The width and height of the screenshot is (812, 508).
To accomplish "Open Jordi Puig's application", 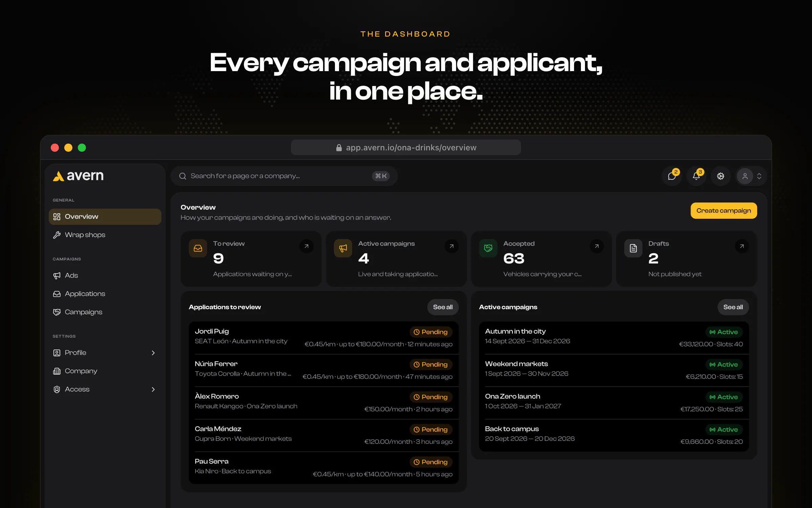I will tap(324, 338).
